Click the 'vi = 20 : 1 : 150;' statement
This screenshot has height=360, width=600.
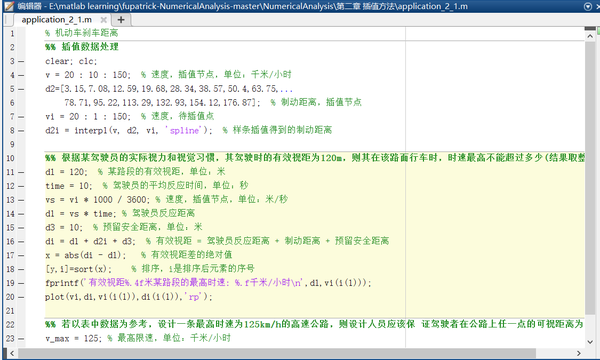click(88, 116)
